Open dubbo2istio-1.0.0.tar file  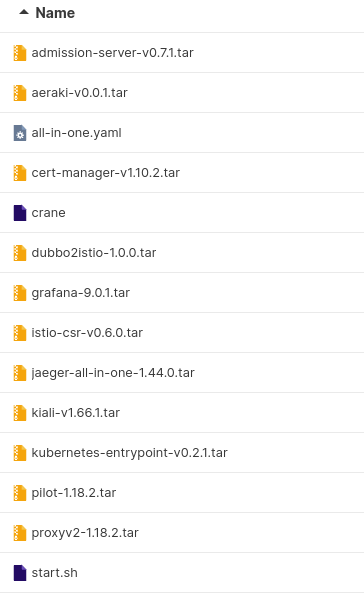[x=182, y=253]
